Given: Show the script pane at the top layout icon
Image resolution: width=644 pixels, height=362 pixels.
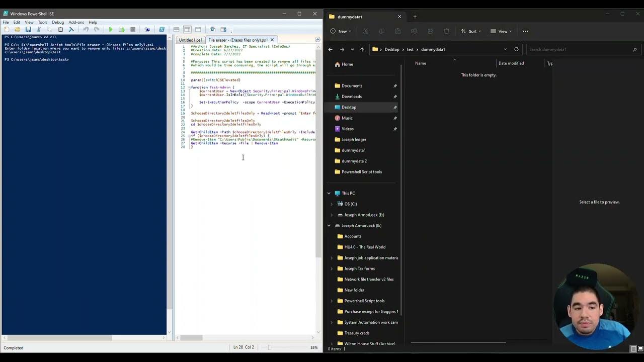Looking at the screenshot, I should [x=176, y=30].
